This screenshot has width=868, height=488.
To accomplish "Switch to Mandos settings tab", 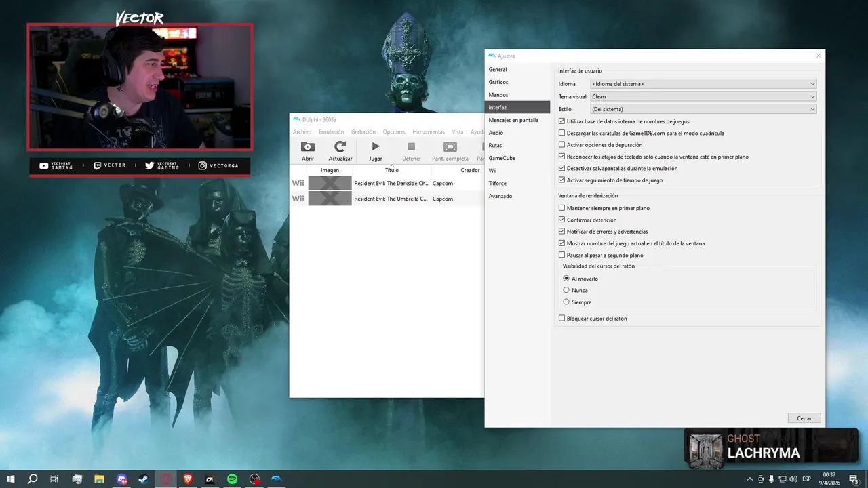I will (x=517, y=95).
